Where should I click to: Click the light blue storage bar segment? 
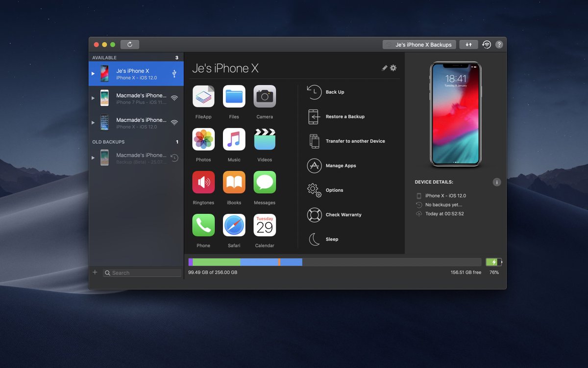(x=259, y=262)
